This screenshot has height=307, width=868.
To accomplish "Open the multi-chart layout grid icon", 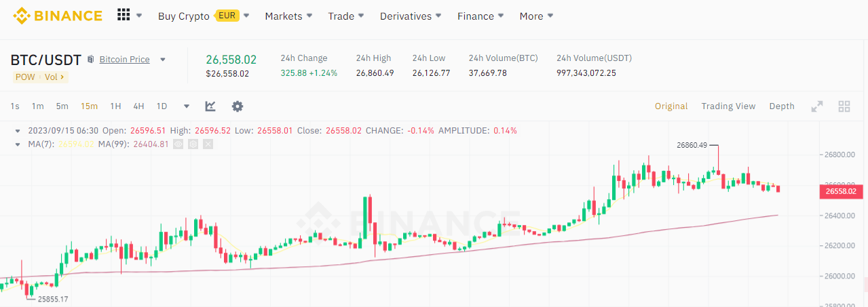I will [844, 106].
